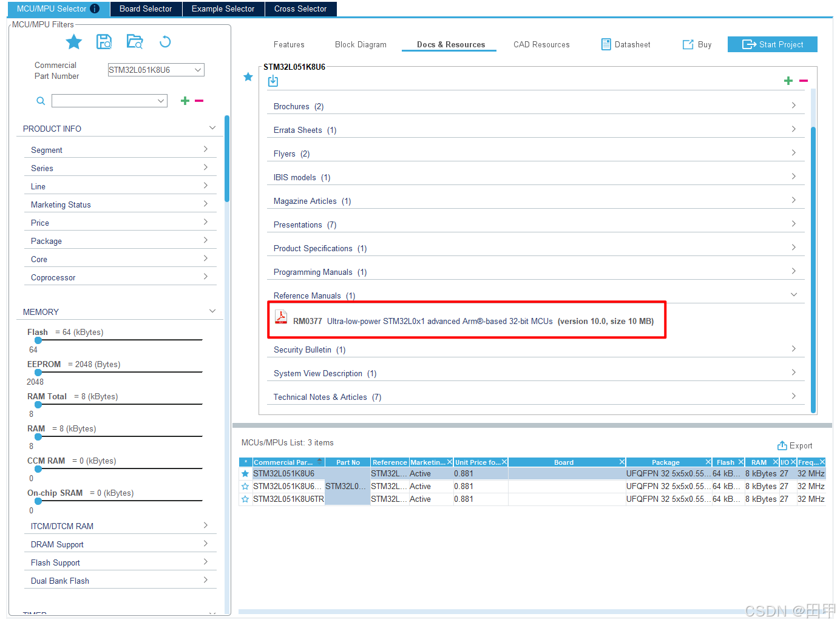Click the pink collapse-all minus in docs
840x625 pixels.
(x=804, y=81)
